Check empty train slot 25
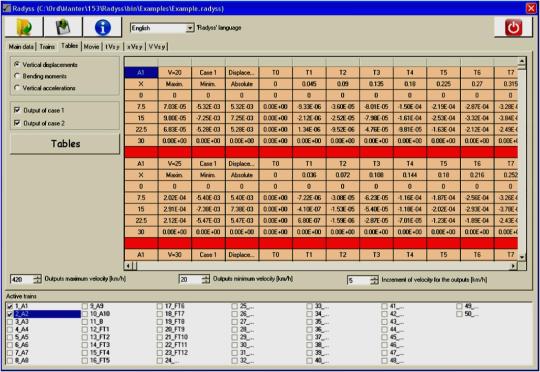Image resolution: width=540 pixels, height=372 pixels. pos(235,306)
